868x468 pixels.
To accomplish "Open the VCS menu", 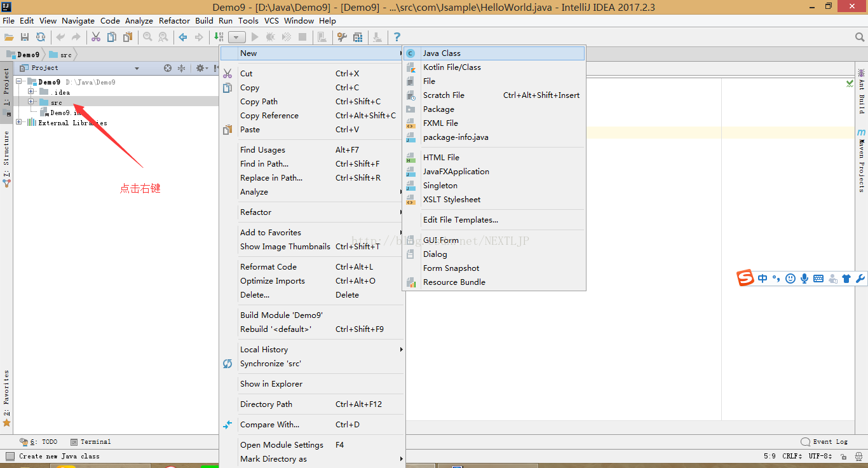I will point(271,20).
